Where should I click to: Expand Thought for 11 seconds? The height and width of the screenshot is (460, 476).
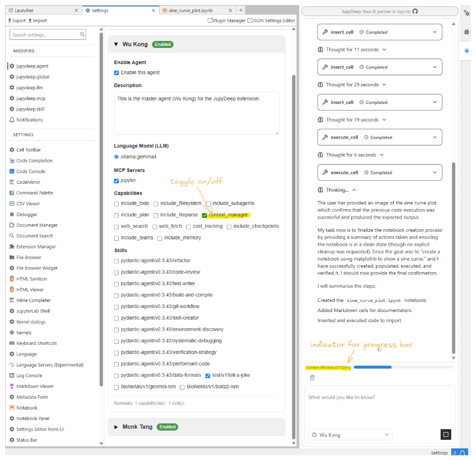[x=352, y=49]
